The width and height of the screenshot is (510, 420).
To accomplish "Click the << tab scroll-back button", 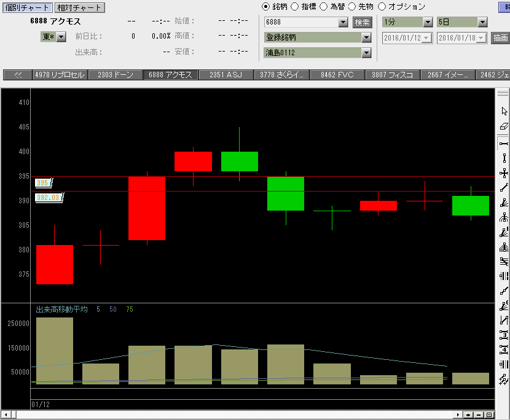I will [18, 75].
